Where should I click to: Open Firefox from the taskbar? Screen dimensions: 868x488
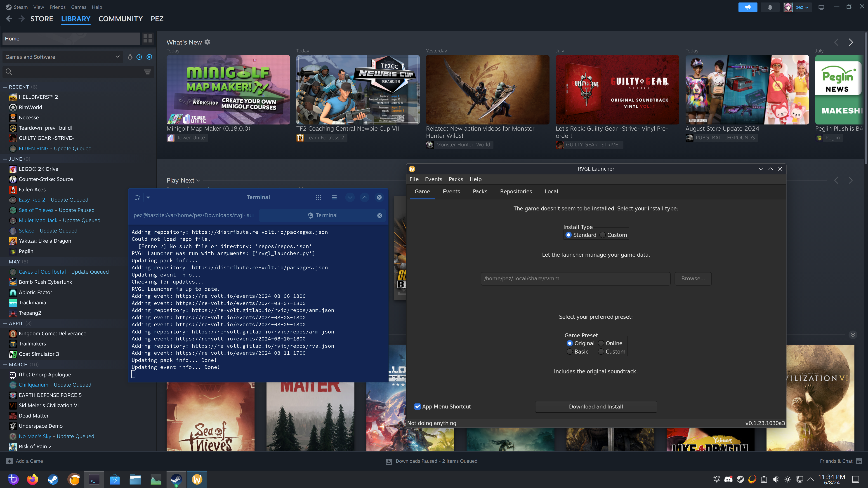(x=33, y=479)
